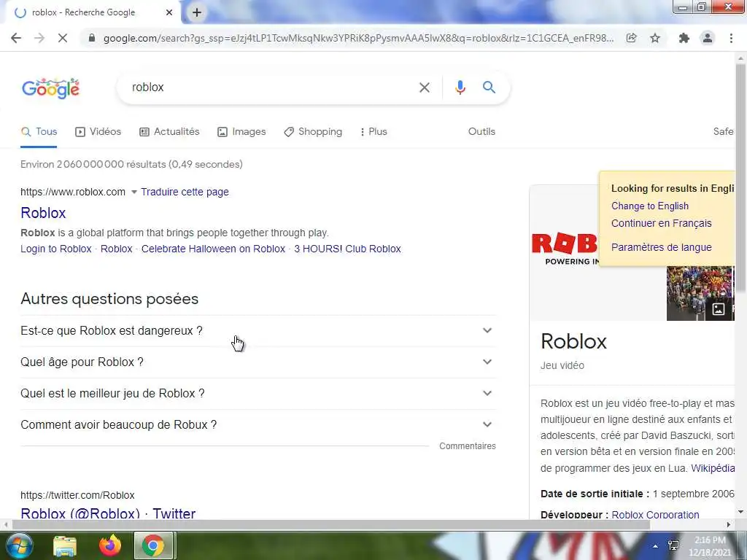Open the extensions puzzle icon

pos(684,38)
